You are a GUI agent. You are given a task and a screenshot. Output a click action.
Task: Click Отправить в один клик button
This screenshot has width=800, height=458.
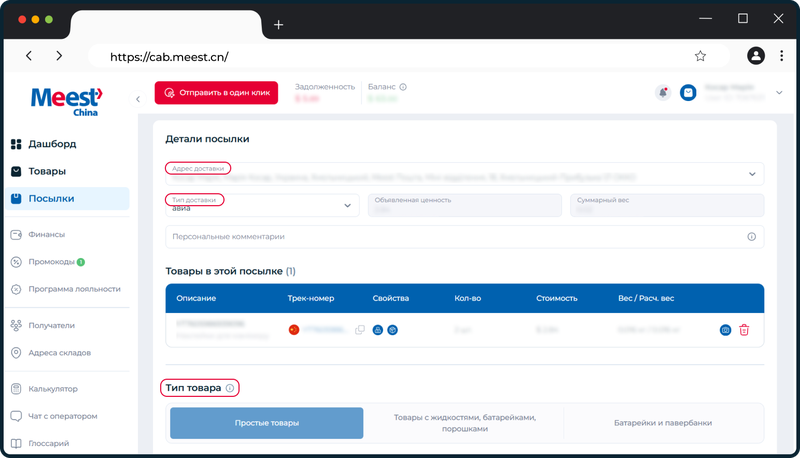coord(216,93)
